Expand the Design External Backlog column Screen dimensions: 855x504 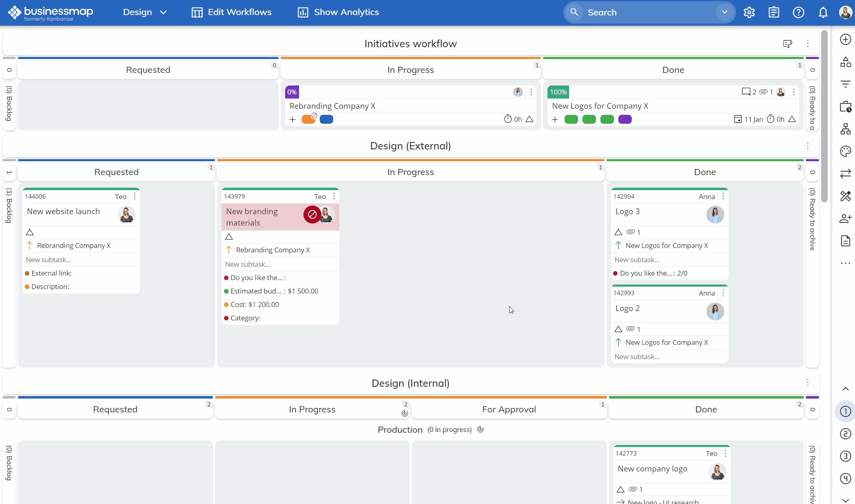click(9, 206)
